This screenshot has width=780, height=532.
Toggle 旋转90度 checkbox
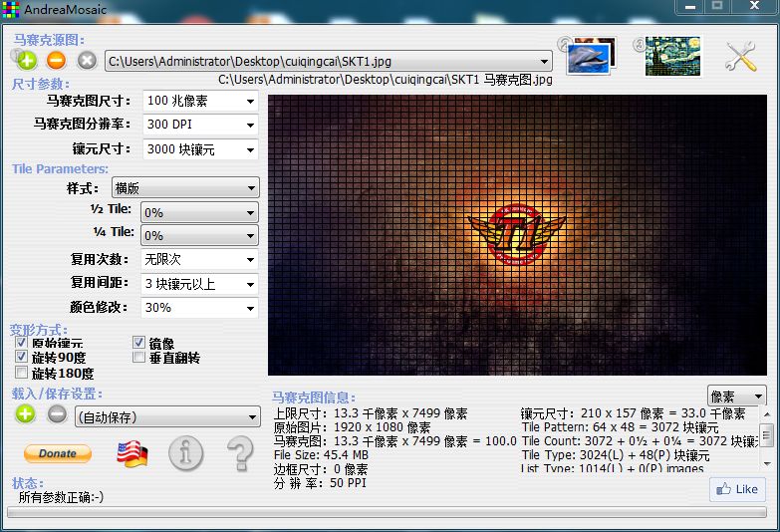pyautogui.click(x=21, y=357)
